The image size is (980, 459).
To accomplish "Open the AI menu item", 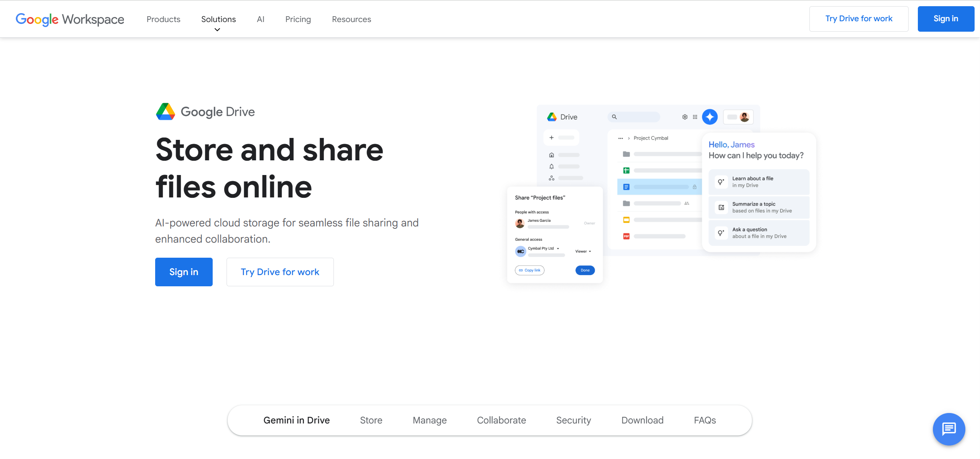I will [x=261, y=19].
